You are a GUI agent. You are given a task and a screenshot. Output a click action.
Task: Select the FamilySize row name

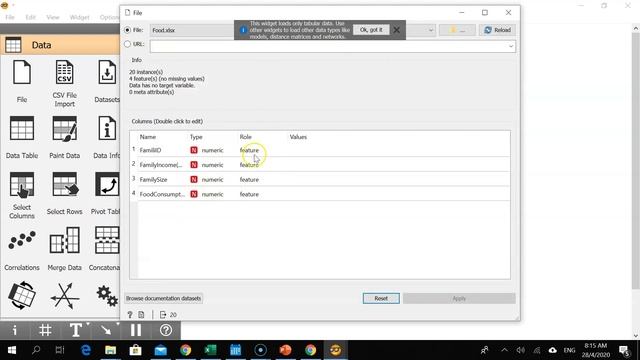(x=153, y=180)
